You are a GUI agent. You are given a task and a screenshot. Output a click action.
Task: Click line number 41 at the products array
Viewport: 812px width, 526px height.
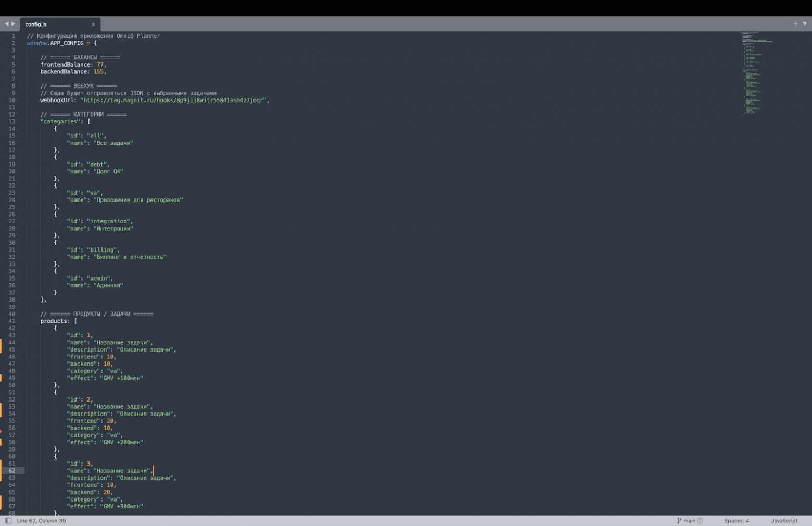(x=11, y=321)
